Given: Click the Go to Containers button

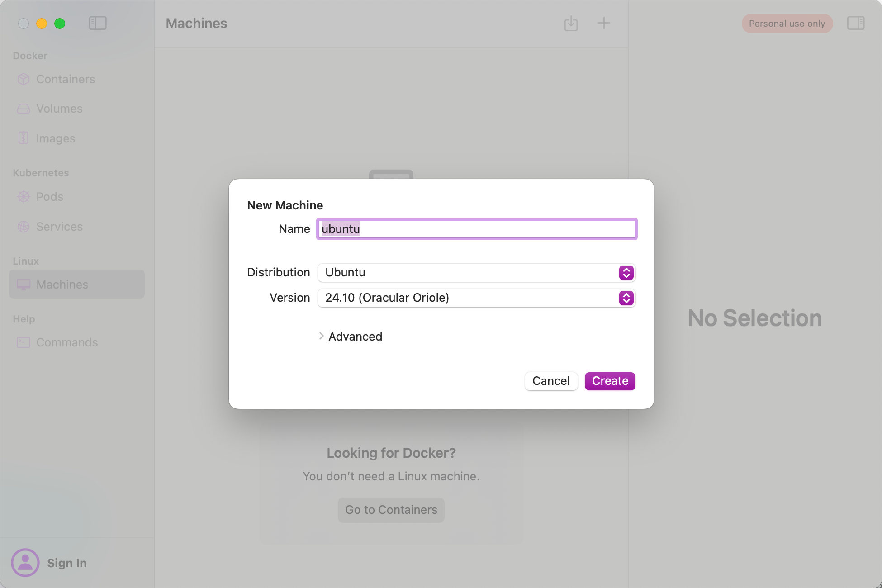Looking at the screenshot, I should tap(391, 510).
